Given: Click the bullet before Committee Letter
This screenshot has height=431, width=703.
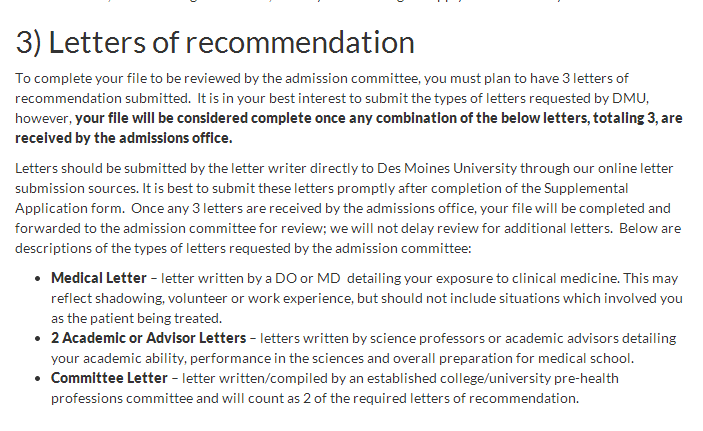Looking at the screenshot, I should (x=38, y=379).
